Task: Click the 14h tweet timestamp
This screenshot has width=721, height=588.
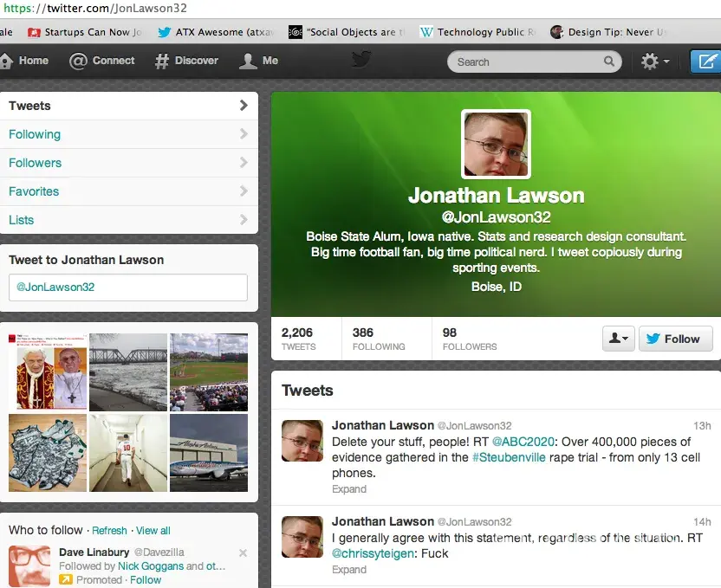Action: coord(702,522)
